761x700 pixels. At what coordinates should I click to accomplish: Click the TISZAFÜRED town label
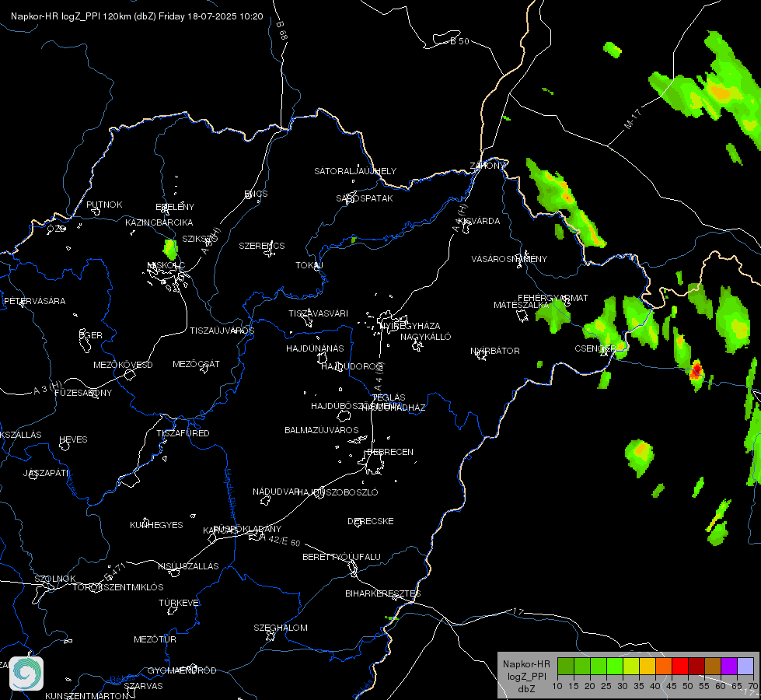[183, 432]
